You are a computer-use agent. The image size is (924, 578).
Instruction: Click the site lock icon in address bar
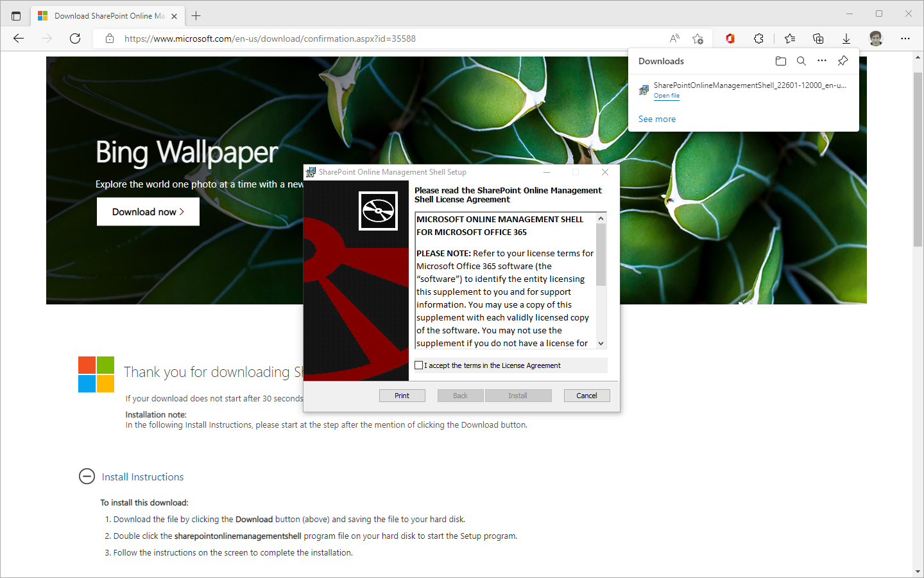pos(110,39)
